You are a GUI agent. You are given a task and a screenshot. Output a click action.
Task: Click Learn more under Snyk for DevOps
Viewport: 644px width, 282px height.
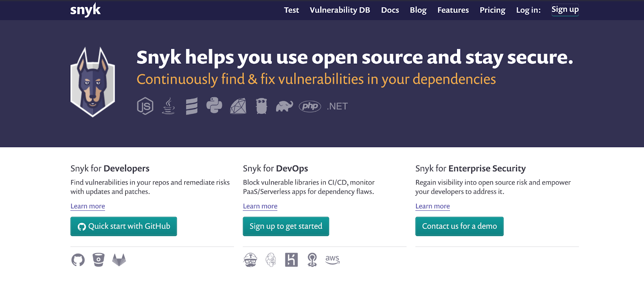click(260, 206)
